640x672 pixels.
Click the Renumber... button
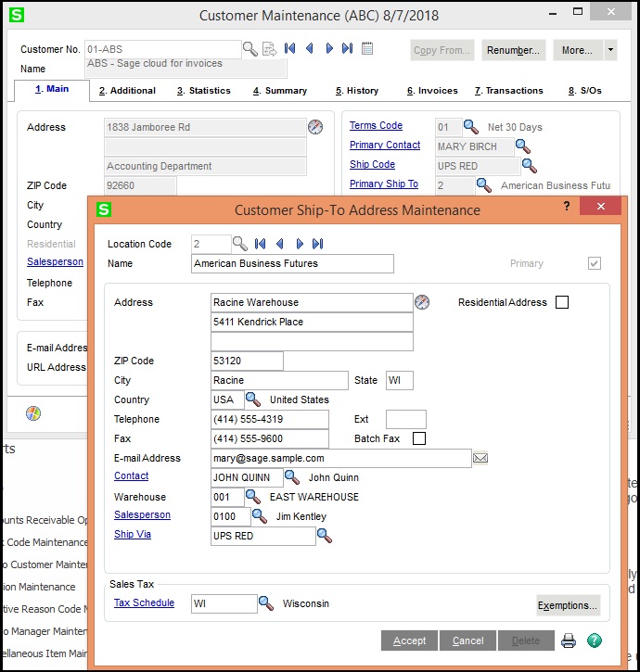coord(514,50)
